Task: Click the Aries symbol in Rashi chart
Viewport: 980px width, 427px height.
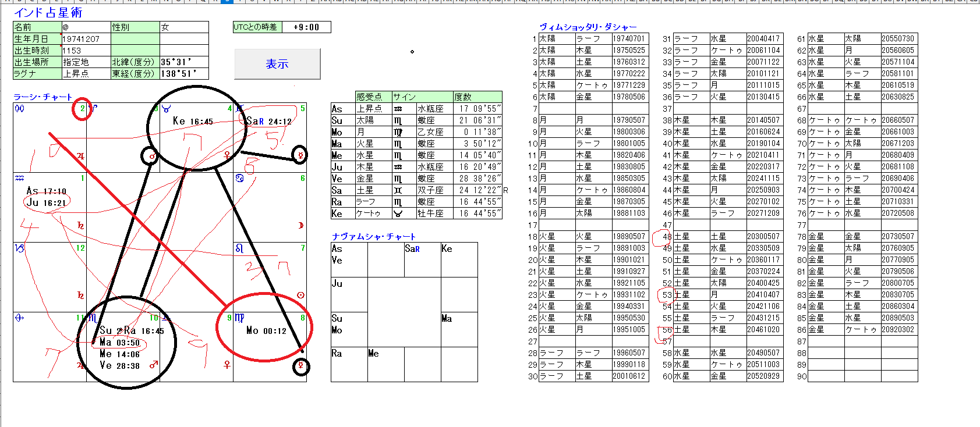Action: (x=94, y=109)
